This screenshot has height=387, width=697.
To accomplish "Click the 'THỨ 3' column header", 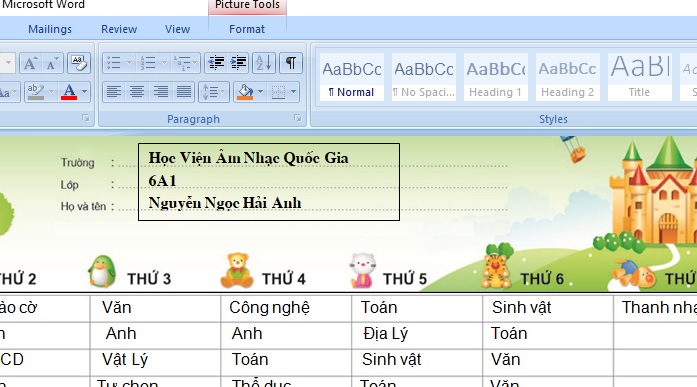I will 149,279.
